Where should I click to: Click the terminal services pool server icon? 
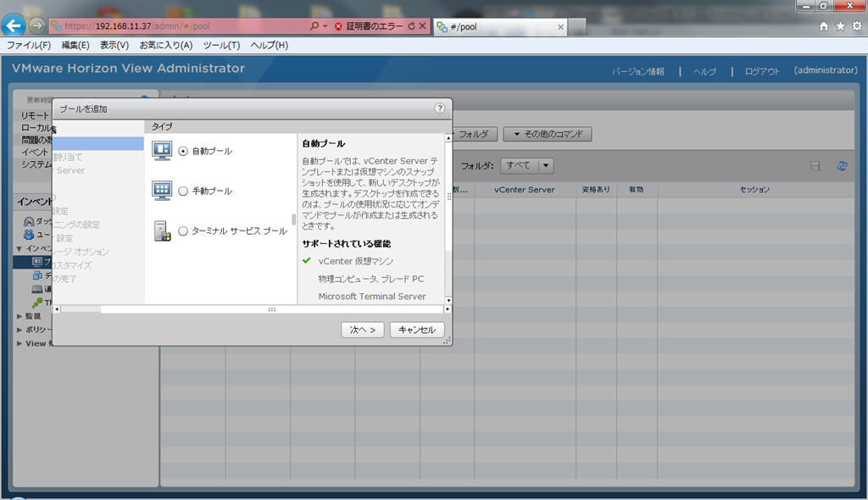coord(162,231)
